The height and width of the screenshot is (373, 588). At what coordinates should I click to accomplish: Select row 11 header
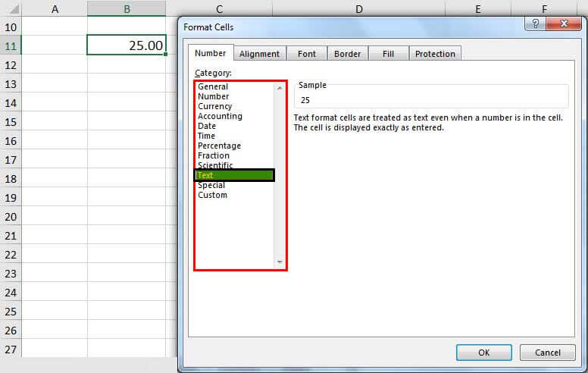11,46
